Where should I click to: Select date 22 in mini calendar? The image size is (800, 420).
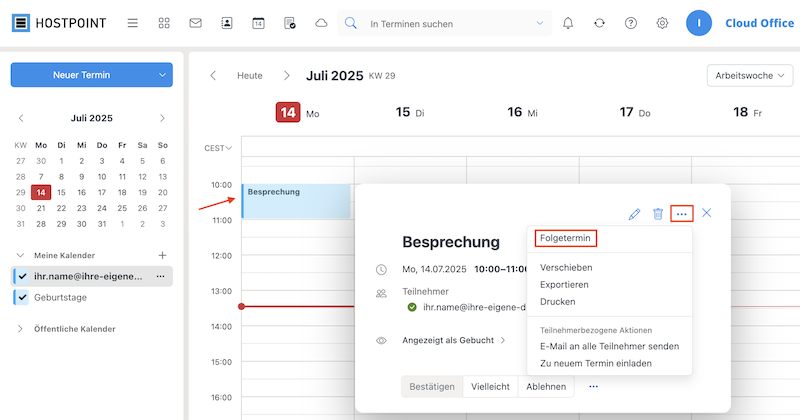(x=61, y=208)
